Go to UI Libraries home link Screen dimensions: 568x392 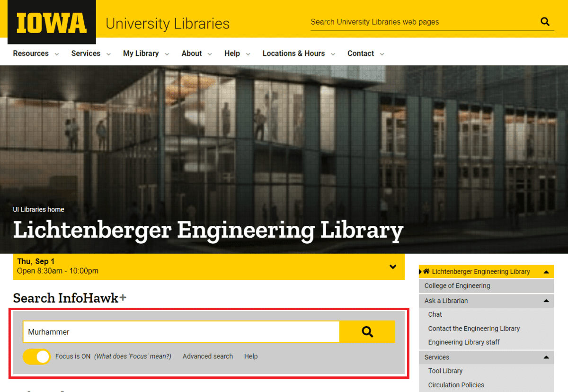[38, 209]
